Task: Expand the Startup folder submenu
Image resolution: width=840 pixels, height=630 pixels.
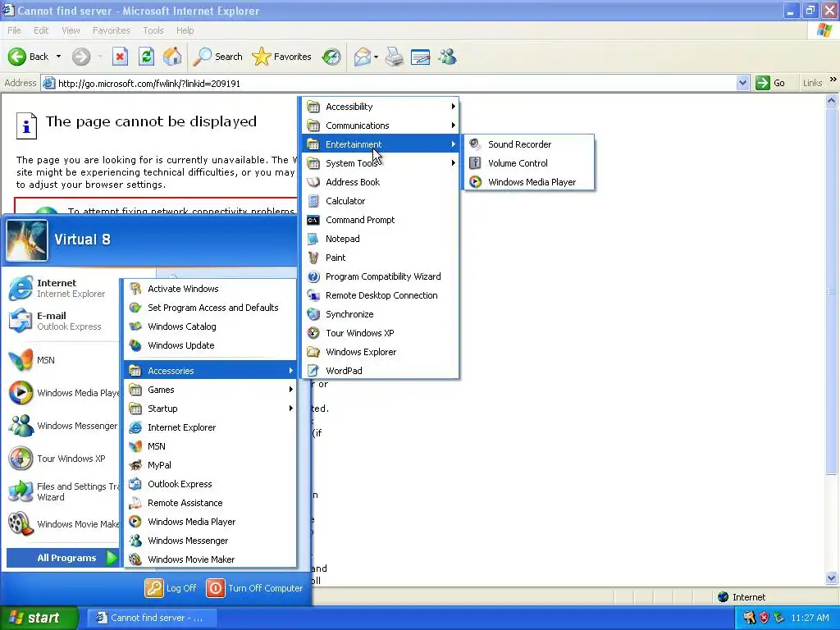Action: click(x=210, y=409)
